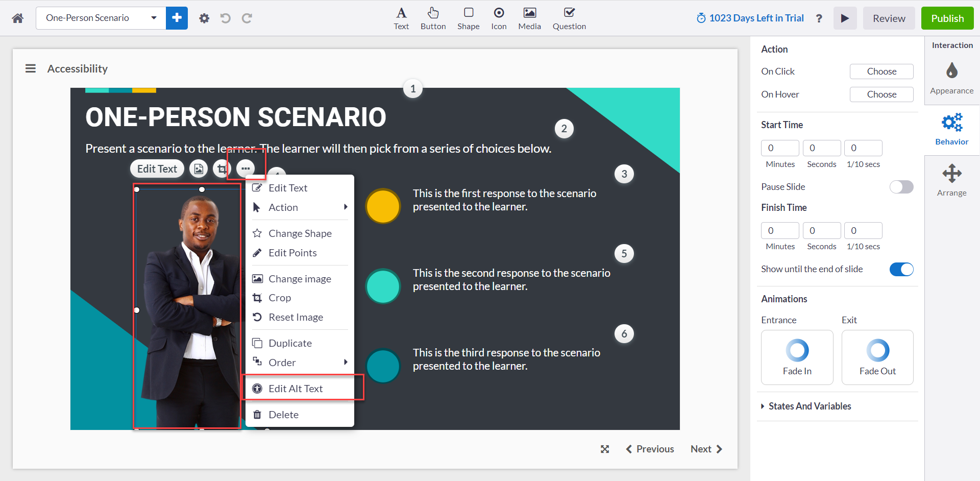
Task: Select Change Shape in the context menu
Action: pos(300,233)
